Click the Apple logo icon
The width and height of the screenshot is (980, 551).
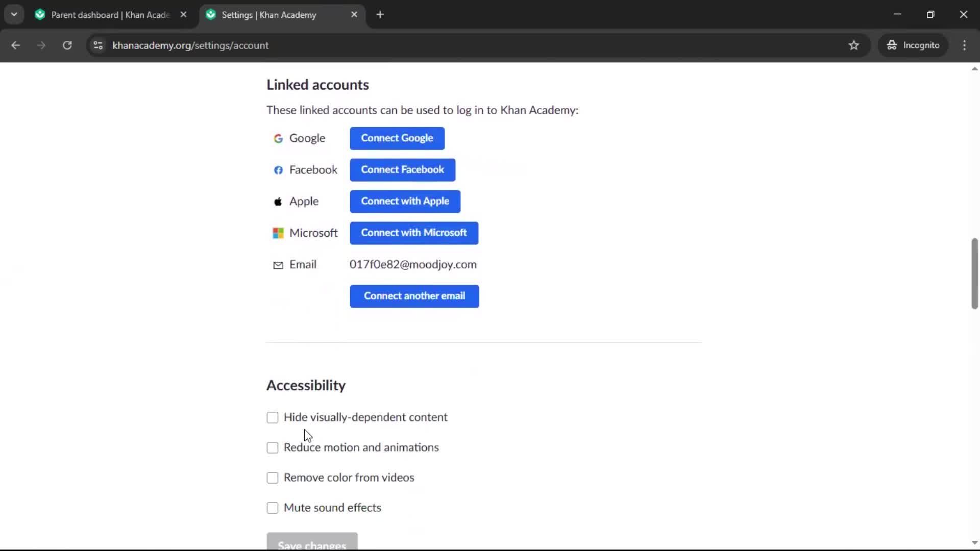click(x=278, y=202)
